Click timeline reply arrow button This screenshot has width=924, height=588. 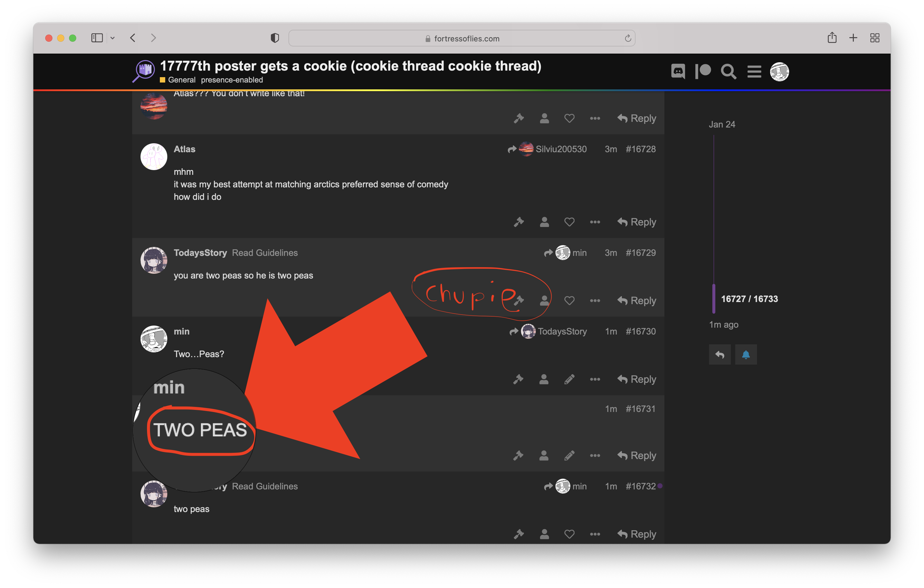pos(720,354)
